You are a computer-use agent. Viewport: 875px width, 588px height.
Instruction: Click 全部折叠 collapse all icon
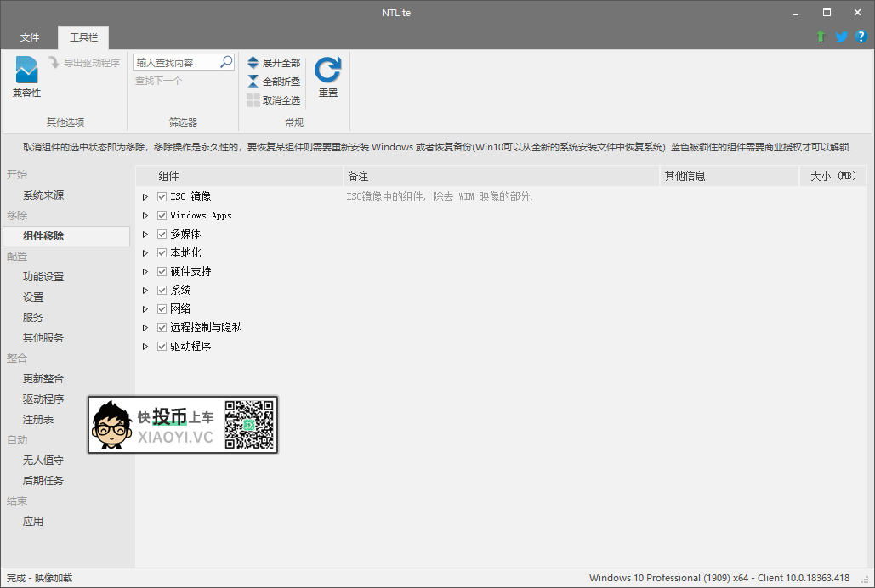click(x=253, y=82)
